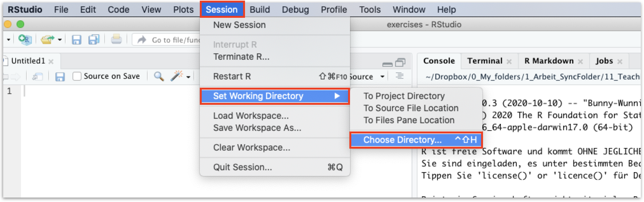Open find and replace magnifier
This screenshot has height=202, width=644.
click(159, 76)
